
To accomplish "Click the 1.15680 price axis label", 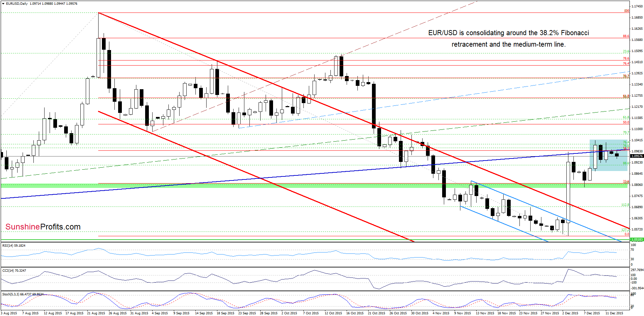I will 637,40.
